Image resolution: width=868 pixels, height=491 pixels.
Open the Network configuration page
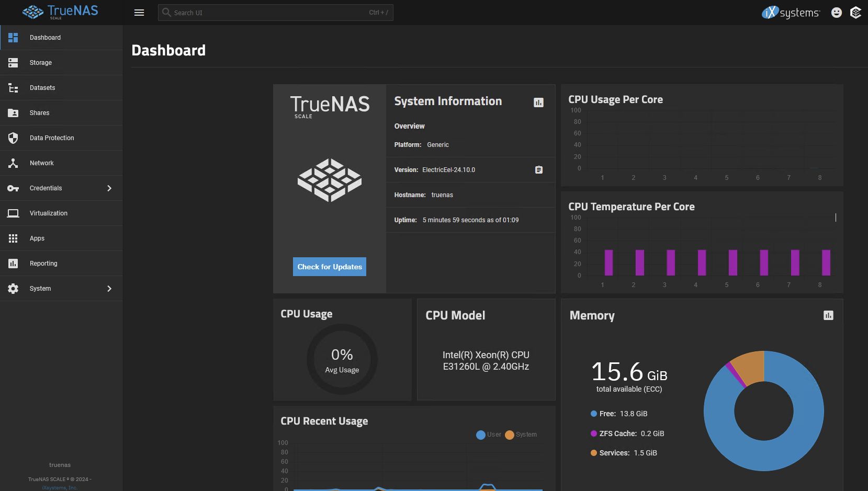(41, 163)
